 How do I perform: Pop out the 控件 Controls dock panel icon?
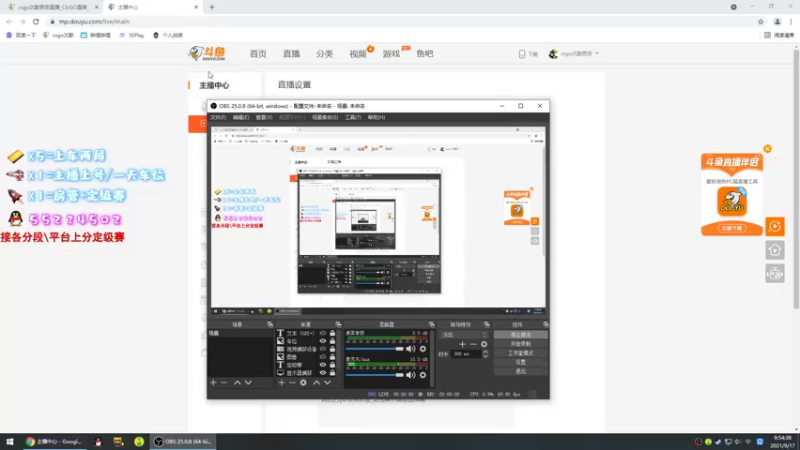coord(545,324)
